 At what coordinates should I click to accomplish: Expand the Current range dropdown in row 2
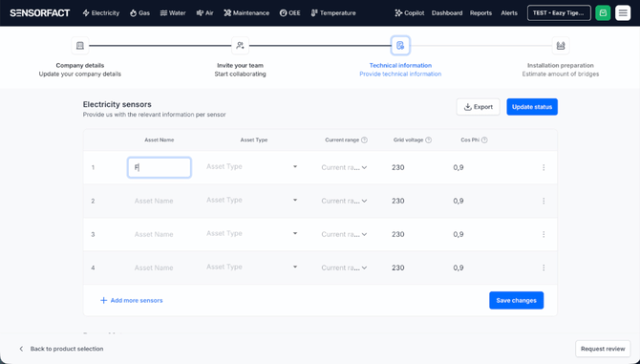pos(344,201)
